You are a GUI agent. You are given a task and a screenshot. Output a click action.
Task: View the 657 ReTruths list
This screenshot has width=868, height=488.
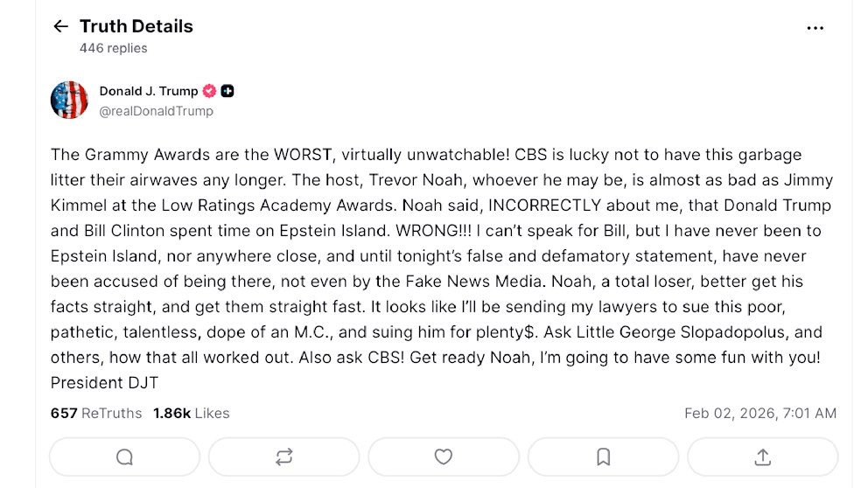click(95, 413)
